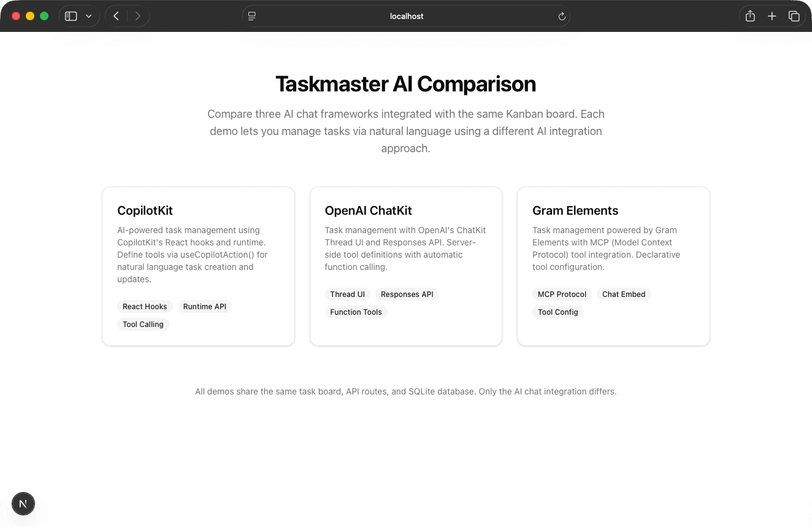Open a new tab with the plus button
812x527 pixels.
click(x=772, y=16)
